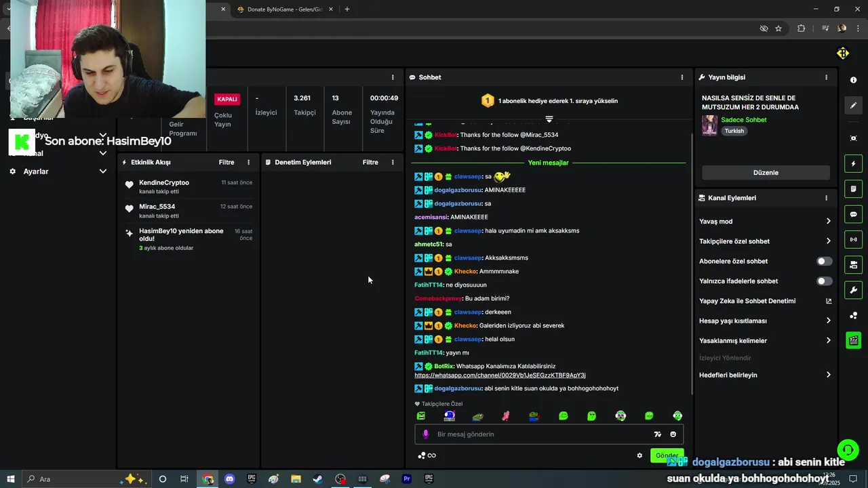Open more options in Etkinlik Akışı header
Image resolution: width=868 pixels, height=488 pixels.
coord(248,162)
